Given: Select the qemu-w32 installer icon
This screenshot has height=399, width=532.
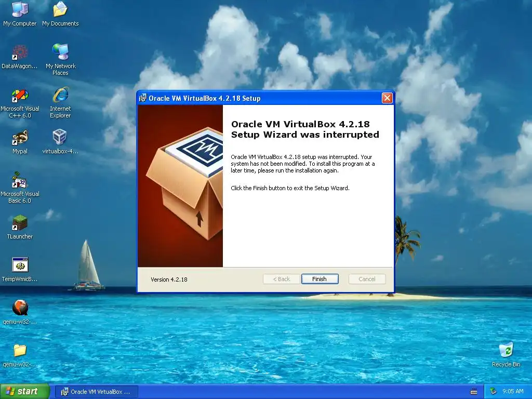Looking at the screenshot, I should coord(20,312).
